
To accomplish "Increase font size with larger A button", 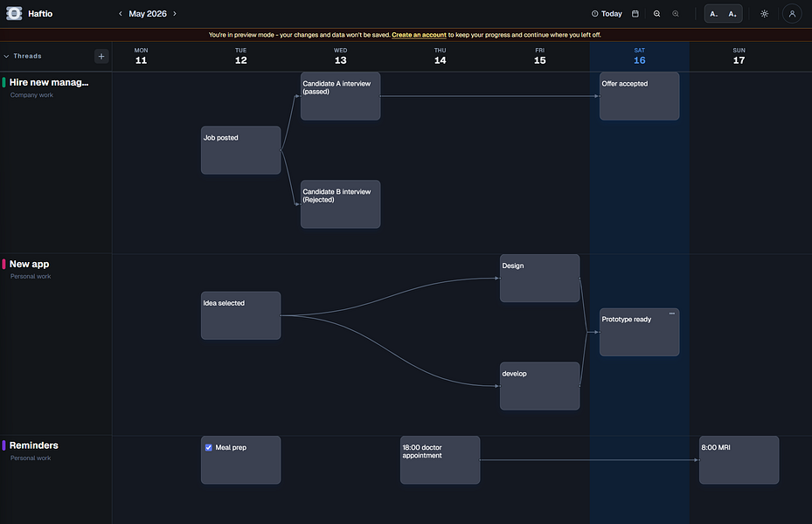I will point(732,14).
